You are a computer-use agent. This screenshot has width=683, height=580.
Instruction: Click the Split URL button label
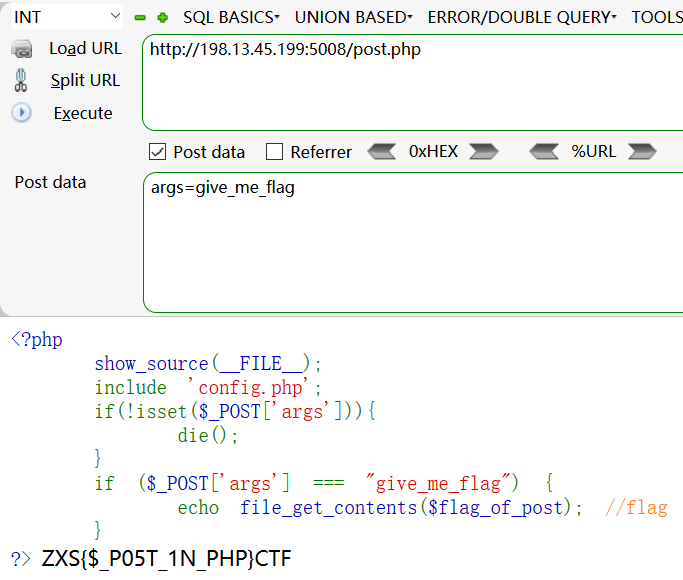[x=85, y=81]
